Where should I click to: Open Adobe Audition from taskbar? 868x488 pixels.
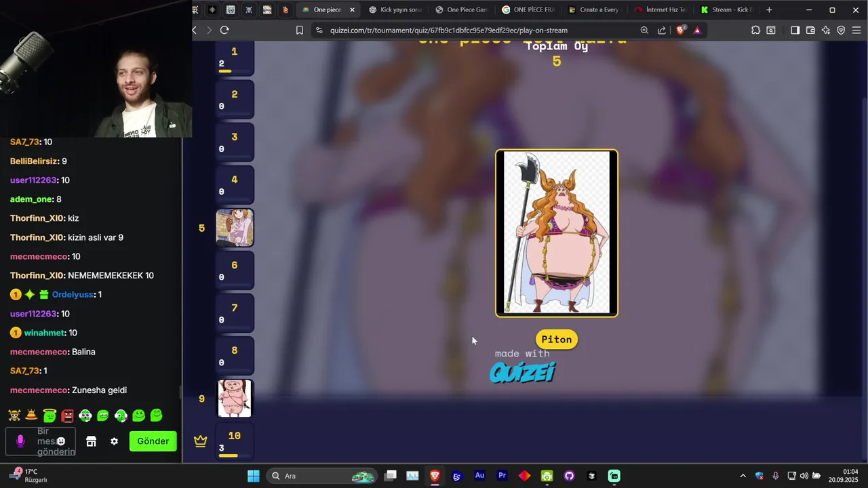click(x=479, y=476)
